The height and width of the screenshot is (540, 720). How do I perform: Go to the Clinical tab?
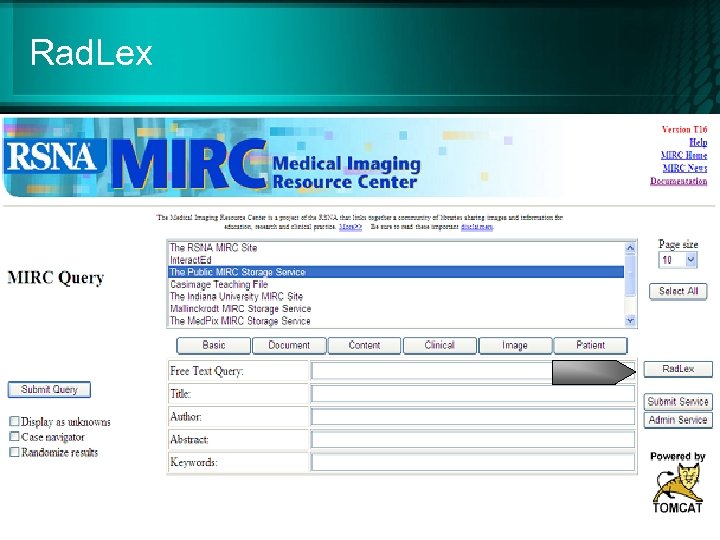coord(439,345)
